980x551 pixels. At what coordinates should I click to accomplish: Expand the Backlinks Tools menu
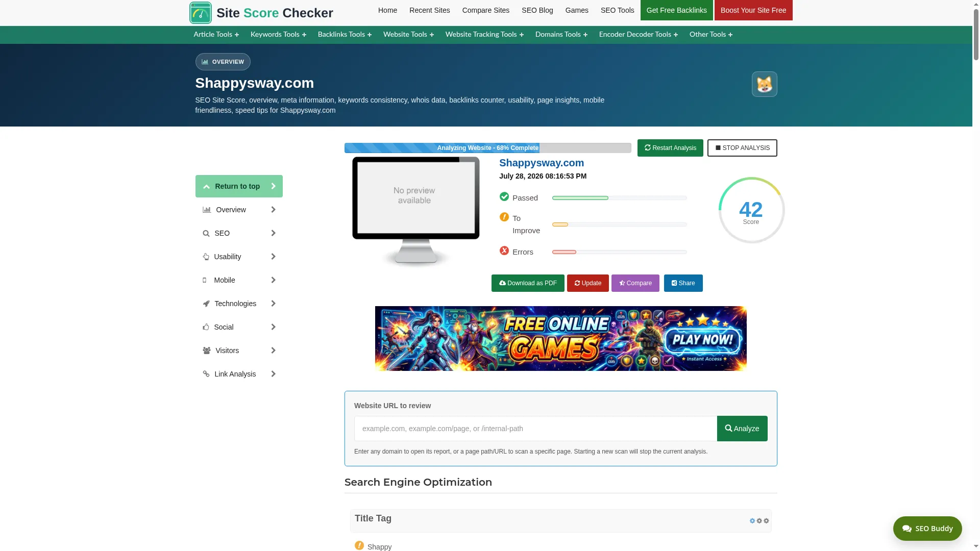tap(345, 34)
